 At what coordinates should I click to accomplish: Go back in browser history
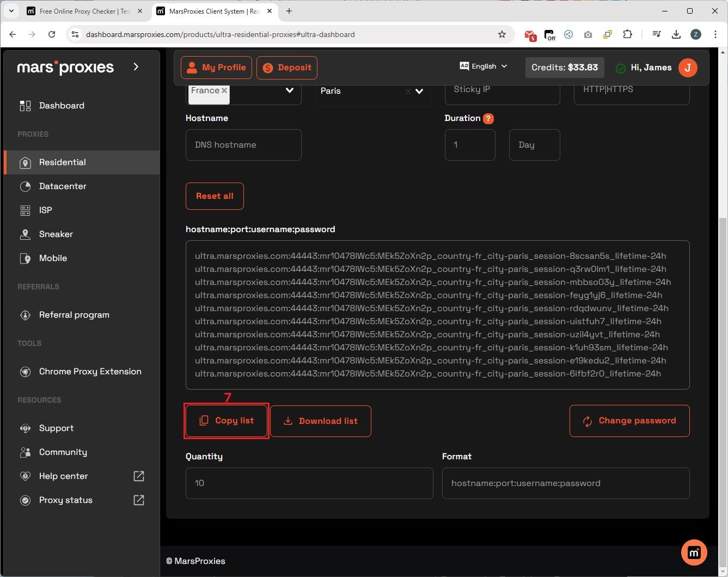coord(13,34)
